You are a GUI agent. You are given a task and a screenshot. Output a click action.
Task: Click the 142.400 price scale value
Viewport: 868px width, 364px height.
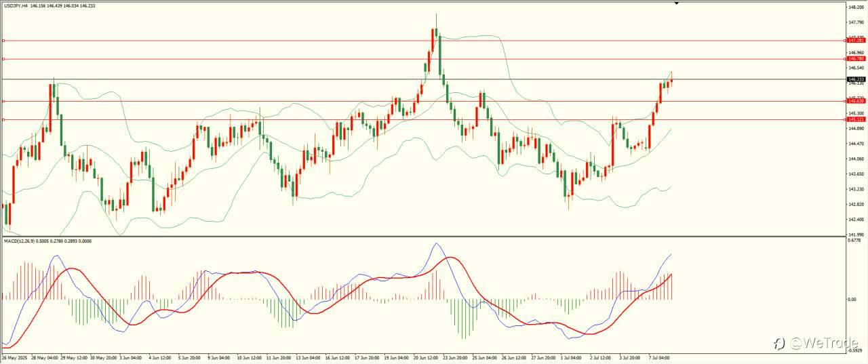pos(855,220)
